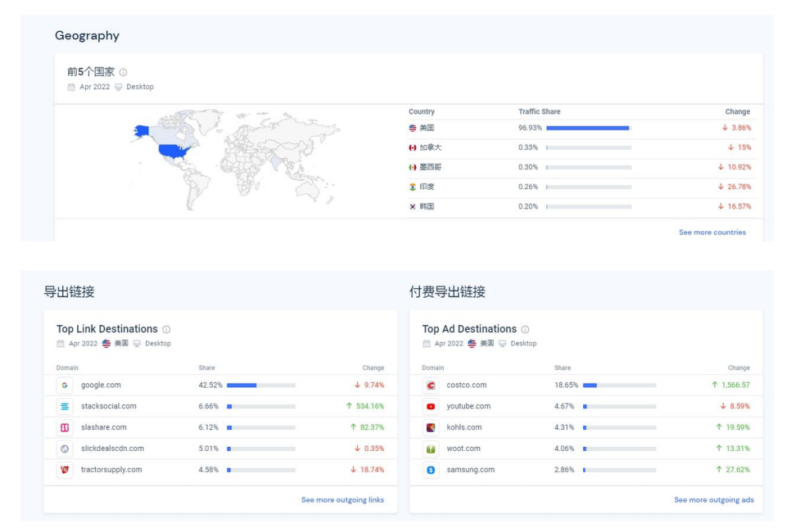Click 美国 traffic share bar
This screenshot has height=532, width=800.
[x=589, y=128]
